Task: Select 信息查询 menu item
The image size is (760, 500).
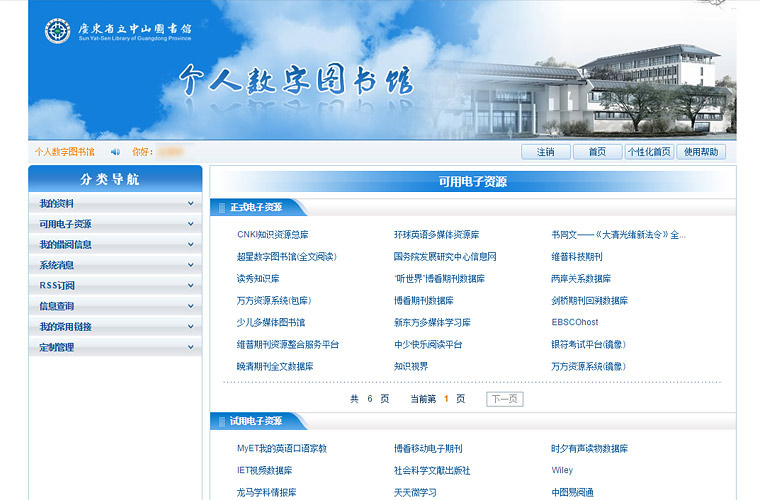Action: (x=115, y=306)
